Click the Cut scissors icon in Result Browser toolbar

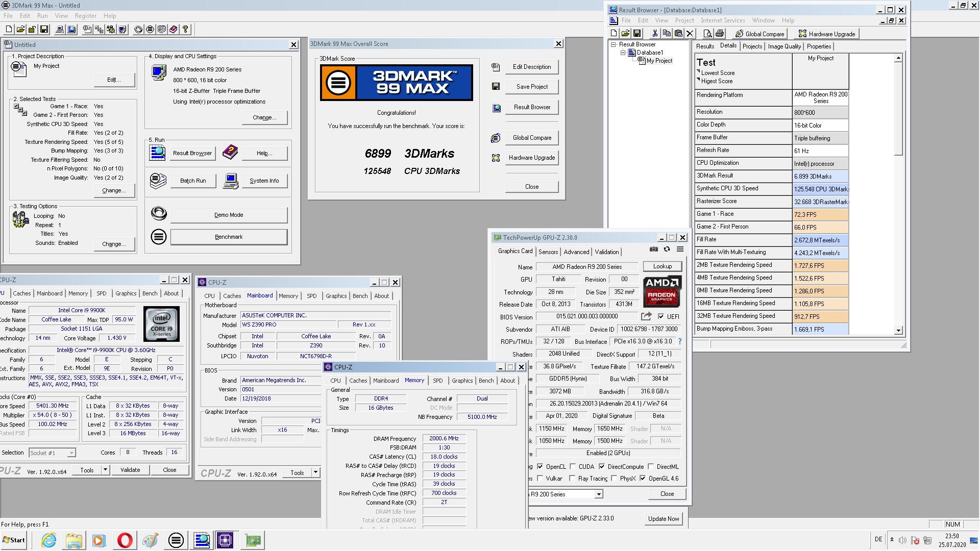pos(655,34)
